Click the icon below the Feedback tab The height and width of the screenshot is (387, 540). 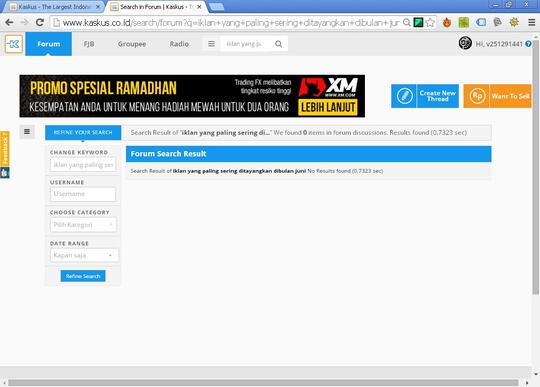click(4, 173)
